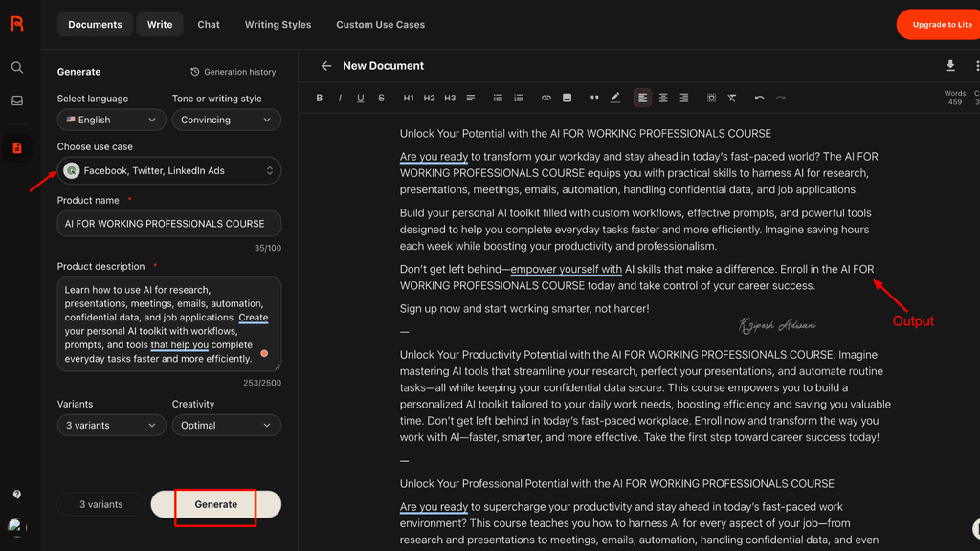Insert an image
The height and width of the screenshot is (551, 980).
point(567,99)
